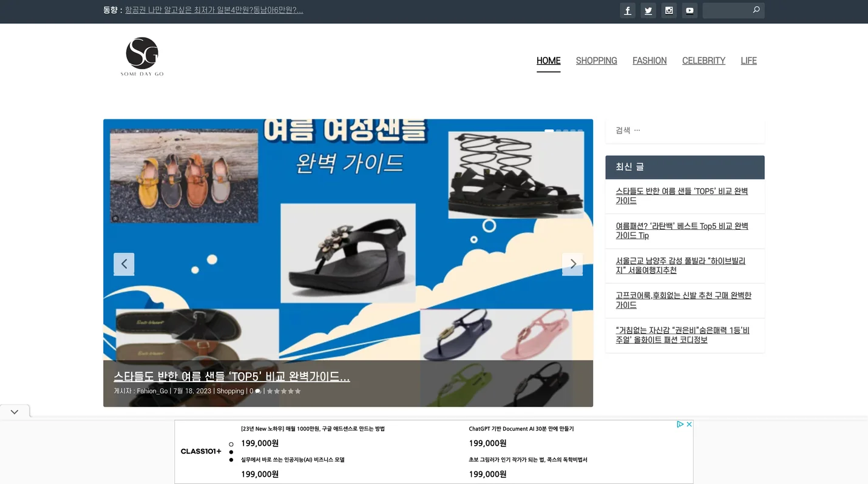Jump to second slide via pagination indicator
Viewport: 868px width, 484px height.
click(558, 130)
